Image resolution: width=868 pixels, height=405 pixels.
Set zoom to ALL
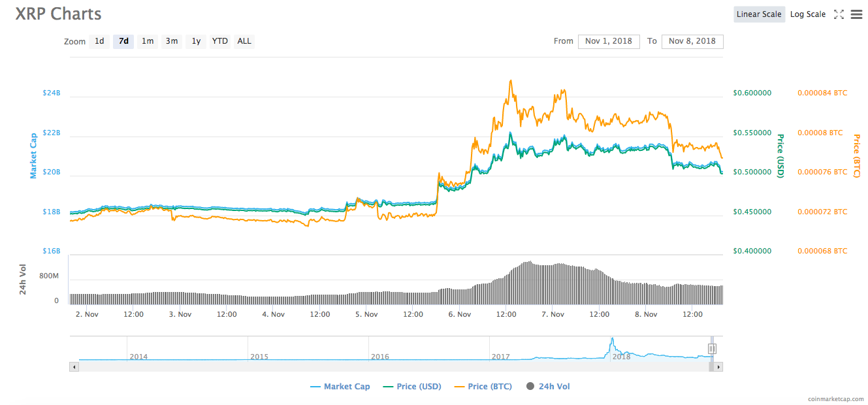pos(244,41)
